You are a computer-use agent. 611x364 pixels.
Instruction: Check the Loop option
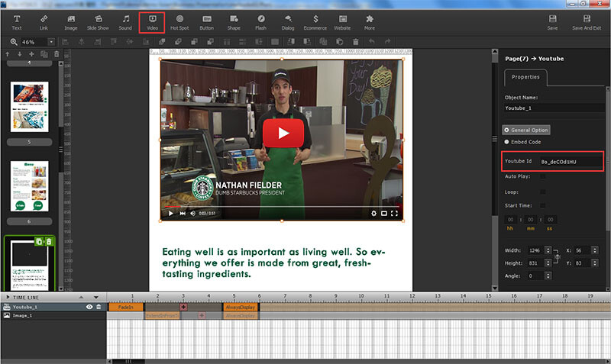tap(542, 192)
